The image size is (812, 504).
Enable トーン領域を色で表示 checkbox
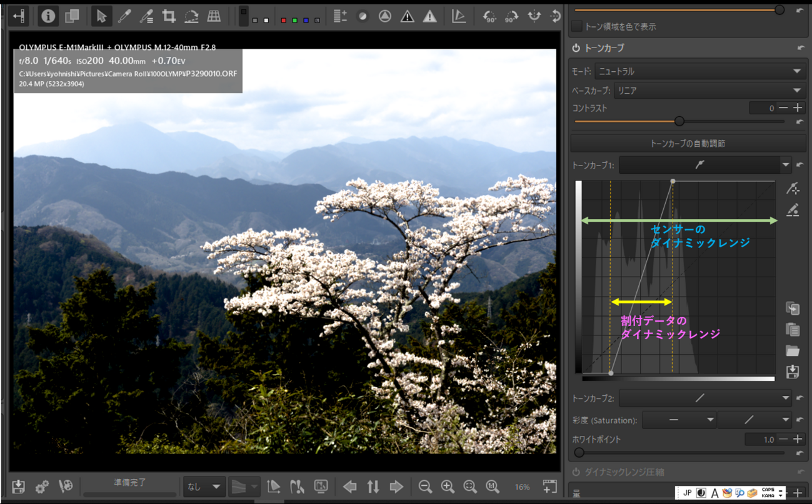577,27
